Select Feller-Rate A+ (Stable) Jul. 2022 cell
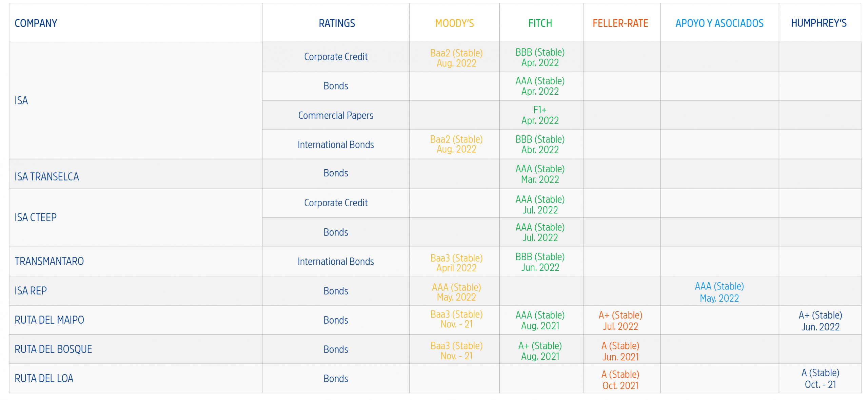 620,320
